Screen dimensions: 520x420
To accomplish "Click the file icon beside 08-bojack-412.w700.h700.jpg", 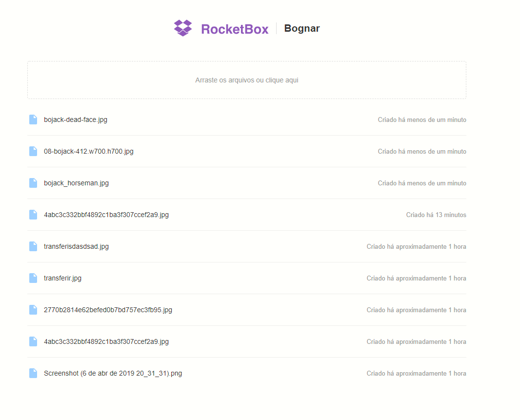I will coord(33,151).
